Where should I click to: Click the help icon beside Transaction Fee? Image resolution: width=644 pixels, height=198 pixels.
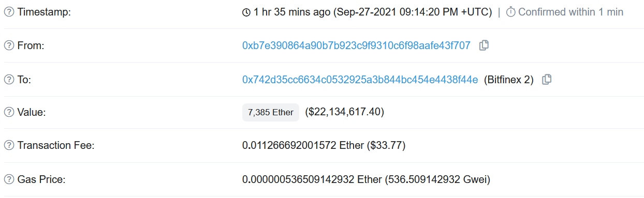tap(9, 146)
